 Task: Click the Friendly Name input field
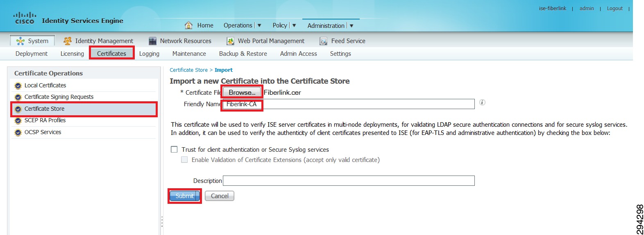click(349, 104)
